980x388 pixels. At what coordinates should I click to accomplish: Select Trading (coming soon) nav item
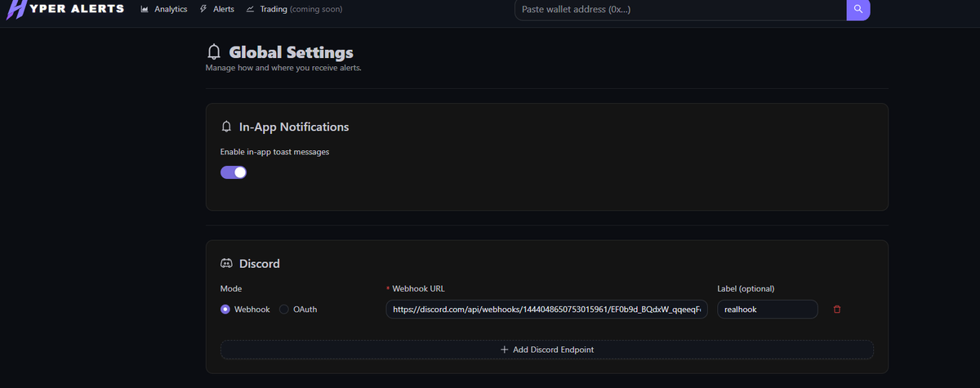[294, 9]
